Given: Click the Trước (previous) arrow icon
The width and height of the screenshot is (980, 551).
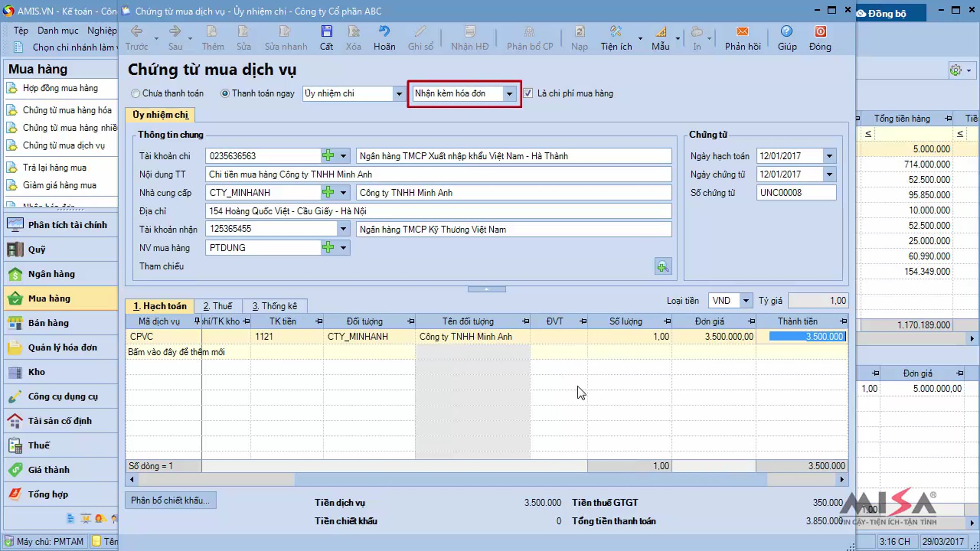Looking at the screenshot, I should pos(136,32).
